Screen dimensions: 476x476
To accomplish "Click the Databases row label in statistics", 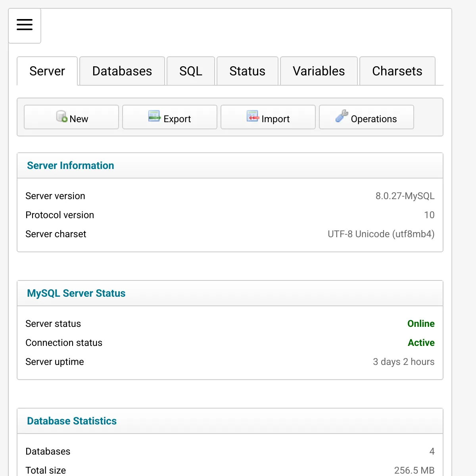I will [x=48, y=451].
